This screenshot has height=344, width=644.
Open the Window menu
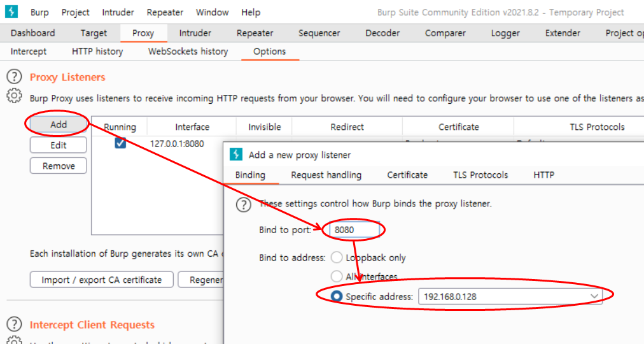click(212, 12)
